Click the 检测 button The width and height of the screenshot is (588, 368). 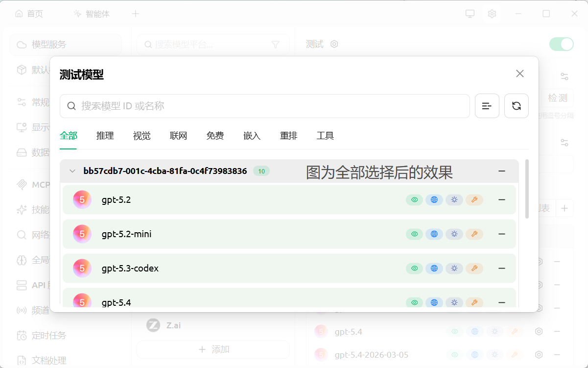pos(558,98)
